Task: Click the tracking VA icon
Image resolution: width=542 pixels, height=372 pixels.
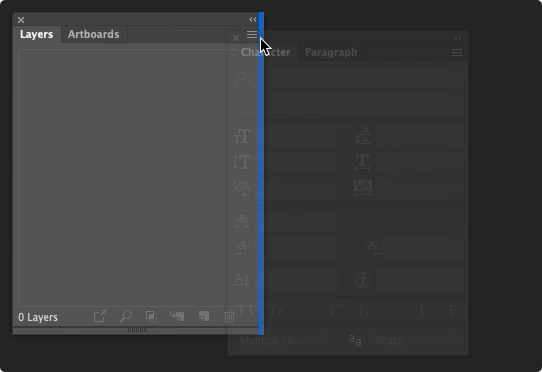Action: [363, 188]
